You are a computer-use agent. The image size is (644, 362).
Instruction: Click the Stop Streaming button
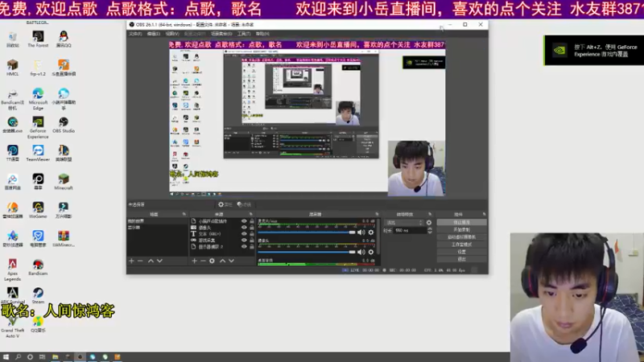pyautogui.click(x=461, y=222)
